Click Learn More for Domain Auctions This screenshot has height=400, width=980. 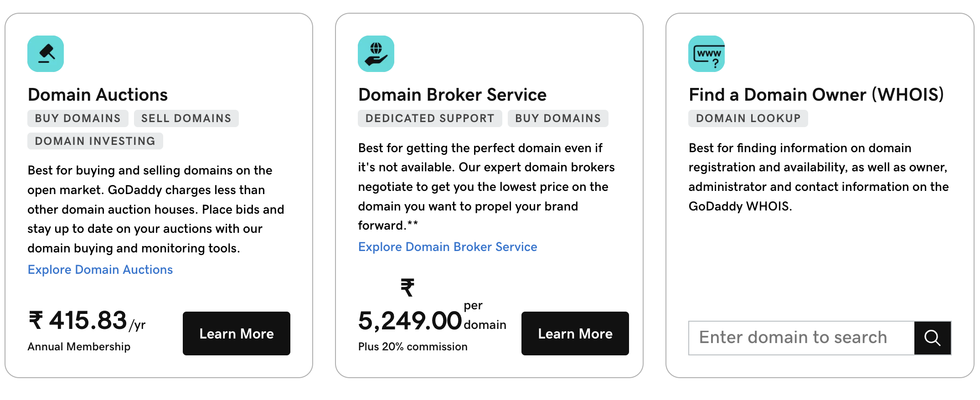236,333
